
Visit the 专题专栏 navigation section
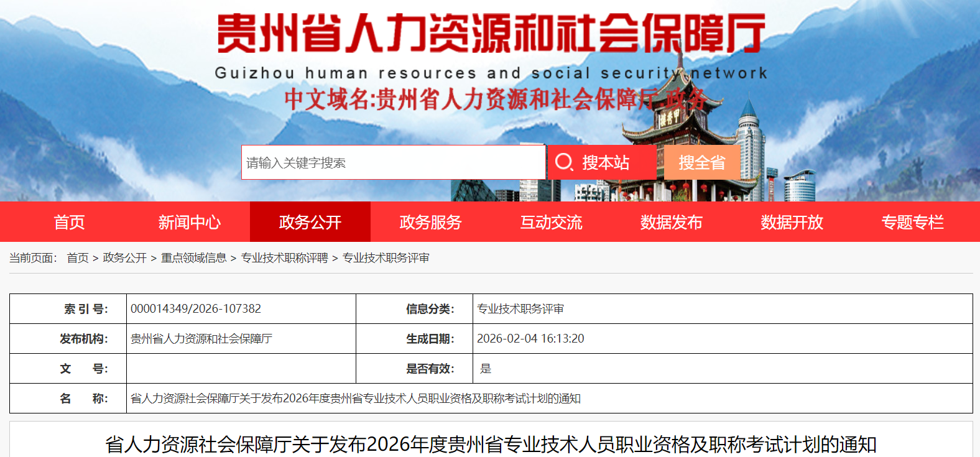[912, 222]
